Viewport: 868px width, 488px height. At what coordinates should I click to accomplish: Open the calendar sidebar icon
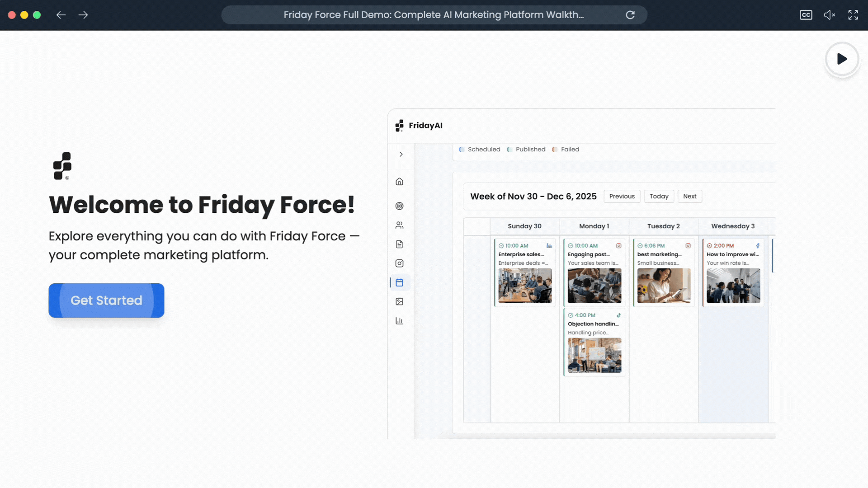tap(400, 282)
